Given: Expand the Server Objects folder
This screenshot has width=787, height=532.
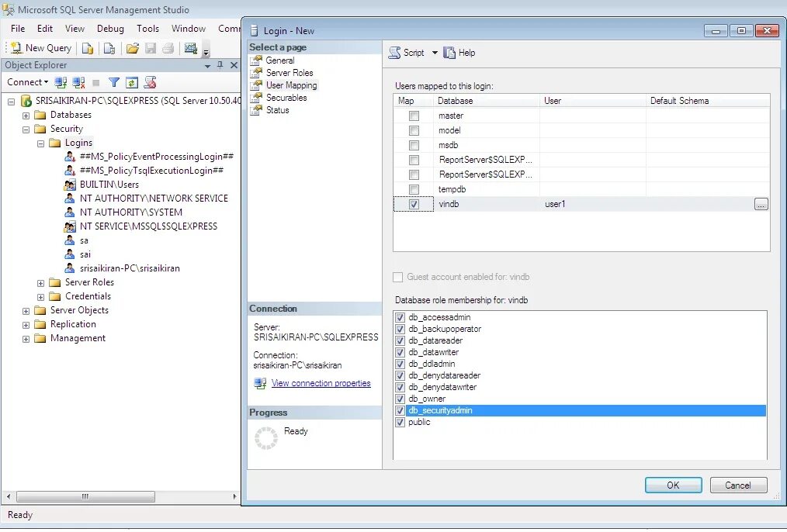Looking at the screenshot, I should point(26,312).
